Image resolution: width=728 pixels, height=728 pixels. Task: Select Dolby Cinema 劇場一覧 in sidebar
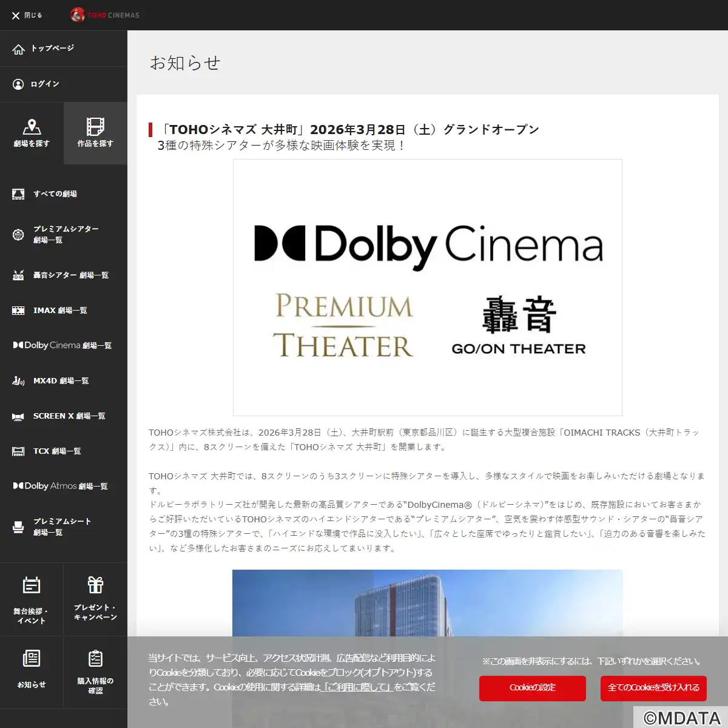(x=67, y=346)
